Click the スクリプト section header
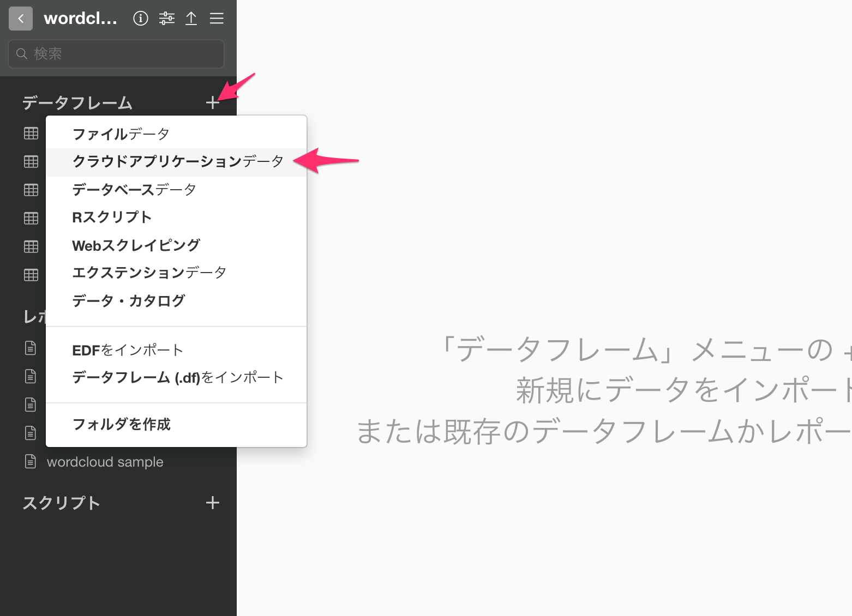This screenshot has height=616, width=852. coord(61,503)
